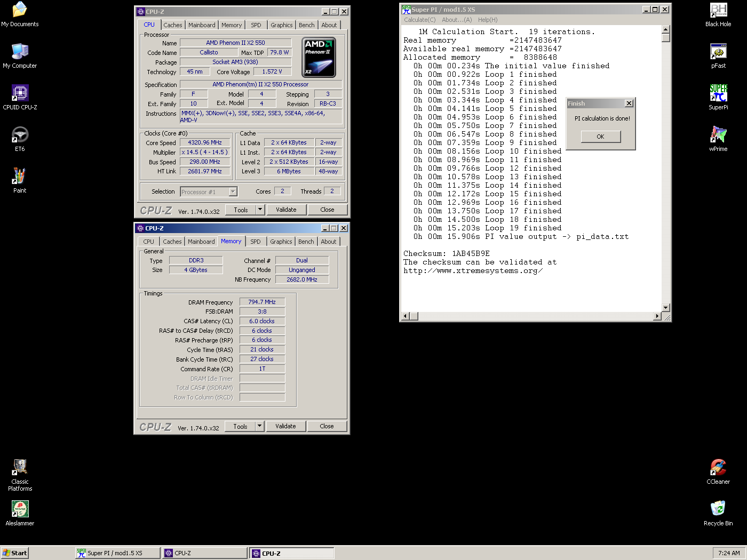
Task: Click the Checksum: 1AB45B9E line
Action: pos(447,254)
